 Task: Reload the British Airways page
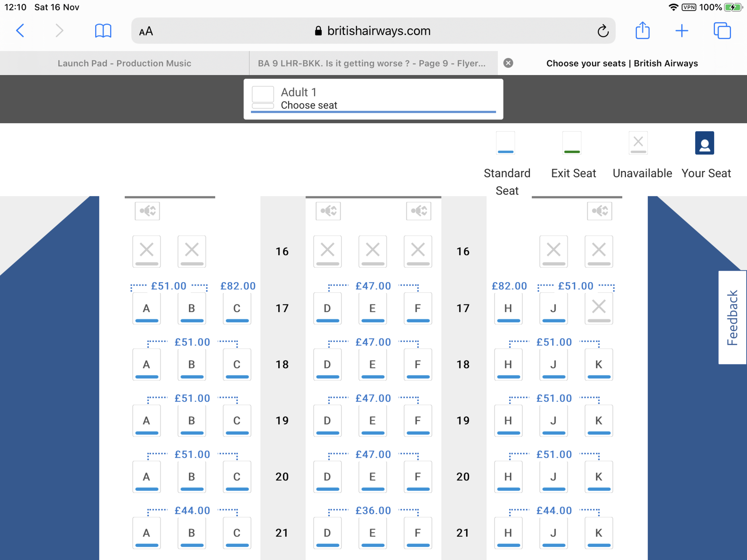click(x=602, y=31)
